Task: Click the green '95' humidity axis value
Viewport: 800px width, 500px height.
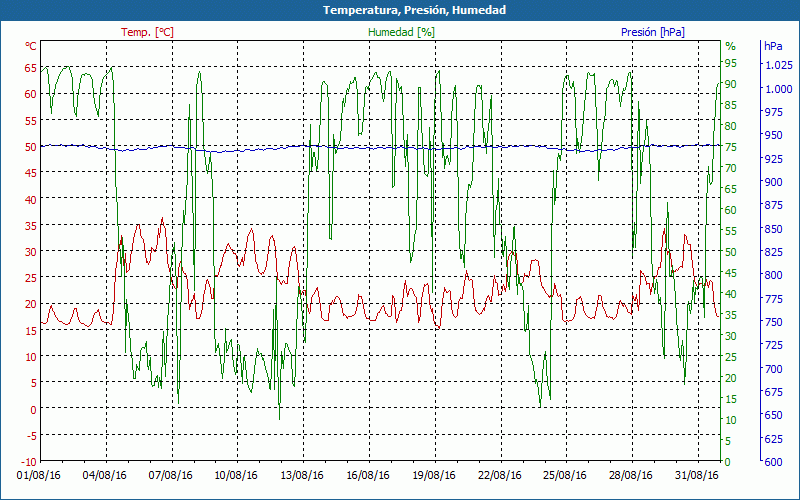Action: click(731, 63)
